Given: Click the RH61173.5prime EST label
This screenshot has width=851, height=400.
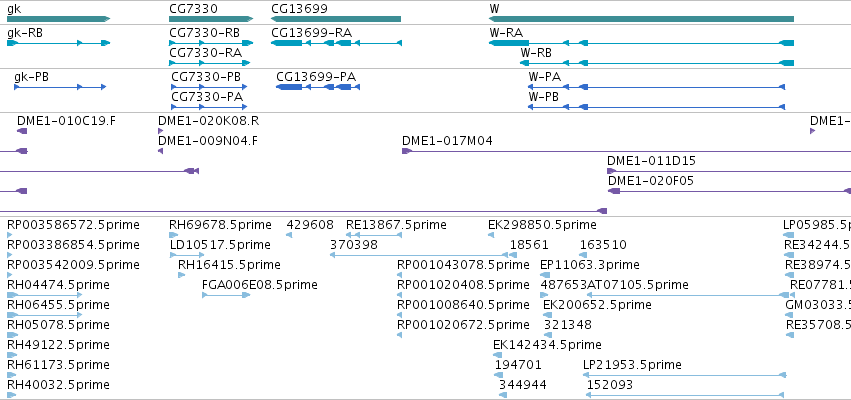Looking at the screenshot, I should coord(58,365).
